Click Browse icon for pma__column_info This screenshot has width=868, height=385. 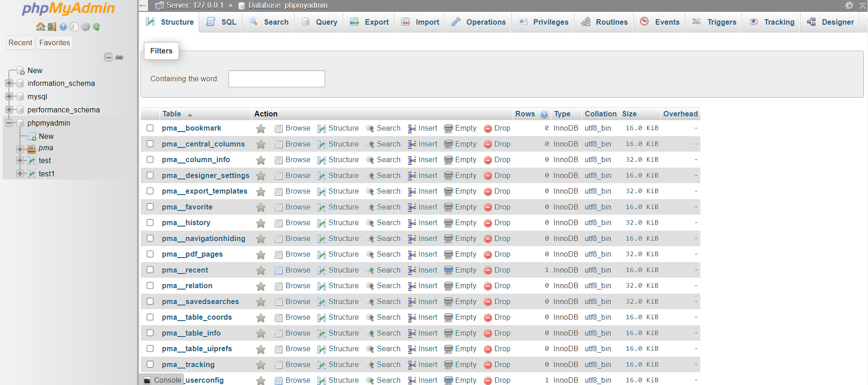pyautogui.click(x=279, y=160)
